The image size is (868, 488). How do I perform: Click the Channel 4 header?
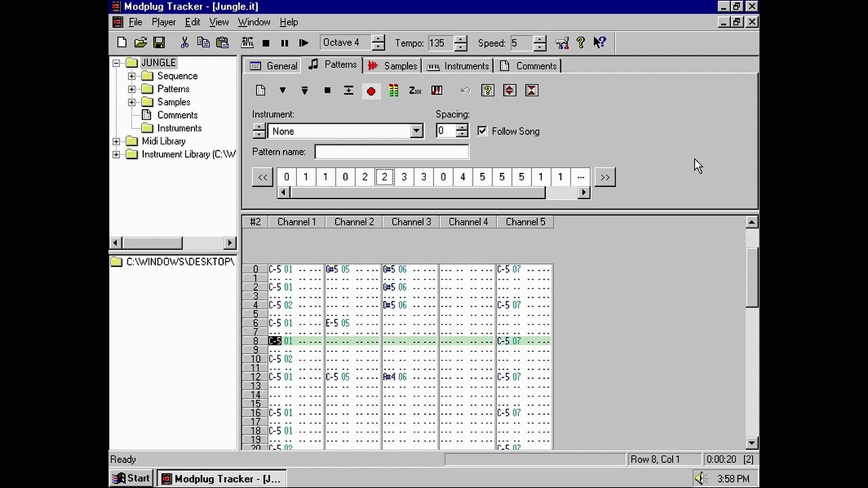pos(468,222)
